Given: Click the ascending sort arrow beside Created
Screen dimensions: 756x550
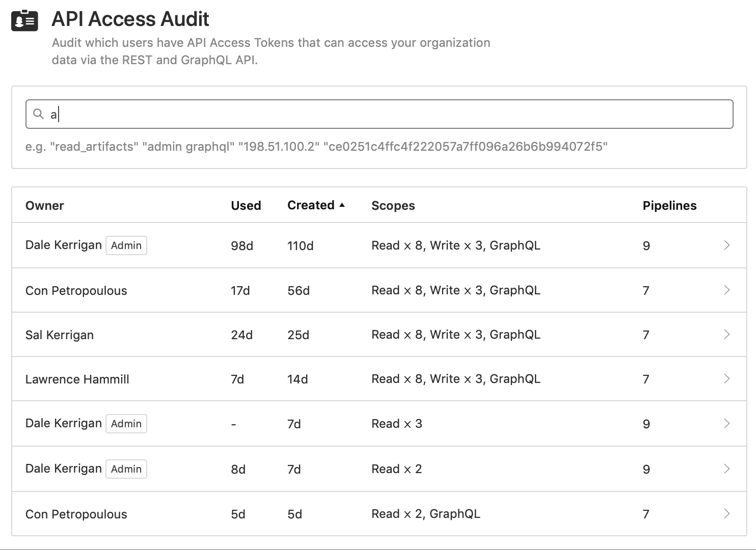Looking at the screenshot, I should [x=342, y=205].
